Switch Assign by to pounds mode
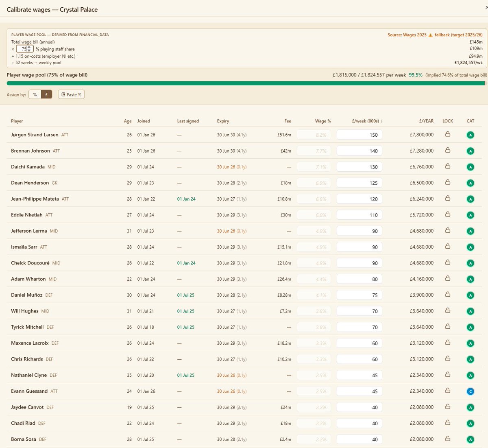The height and width of the screenshot is (448, 488). pyautogui.click(x=46, y=94)
